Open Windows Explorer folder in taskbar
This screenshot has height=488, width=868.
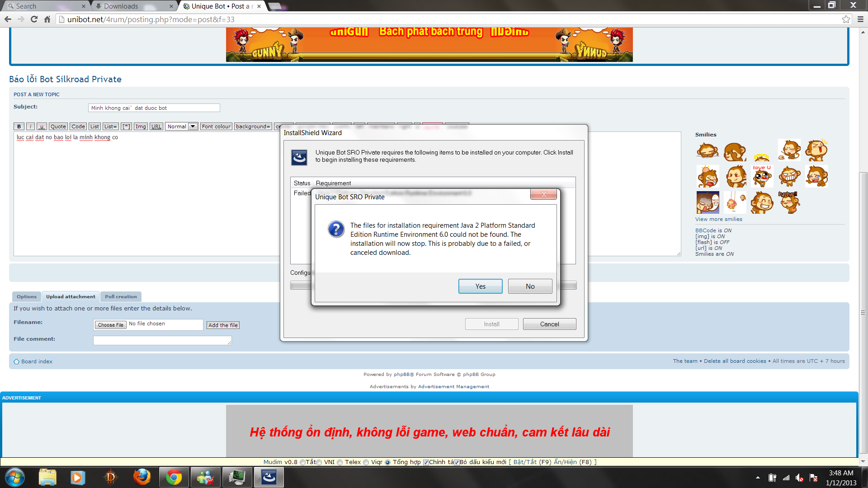[x=47, y=477]
